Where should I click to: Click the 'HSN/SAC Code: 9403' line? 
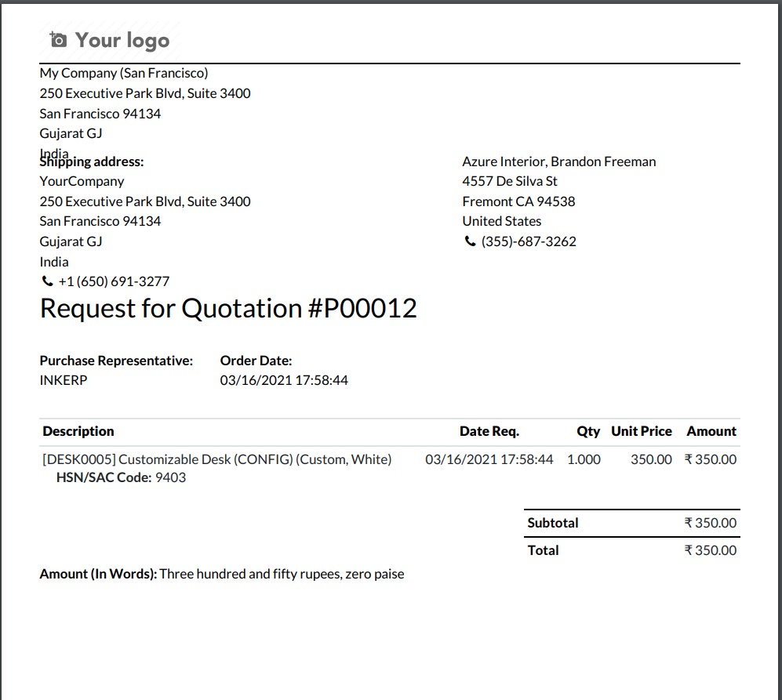pos(122,477)
